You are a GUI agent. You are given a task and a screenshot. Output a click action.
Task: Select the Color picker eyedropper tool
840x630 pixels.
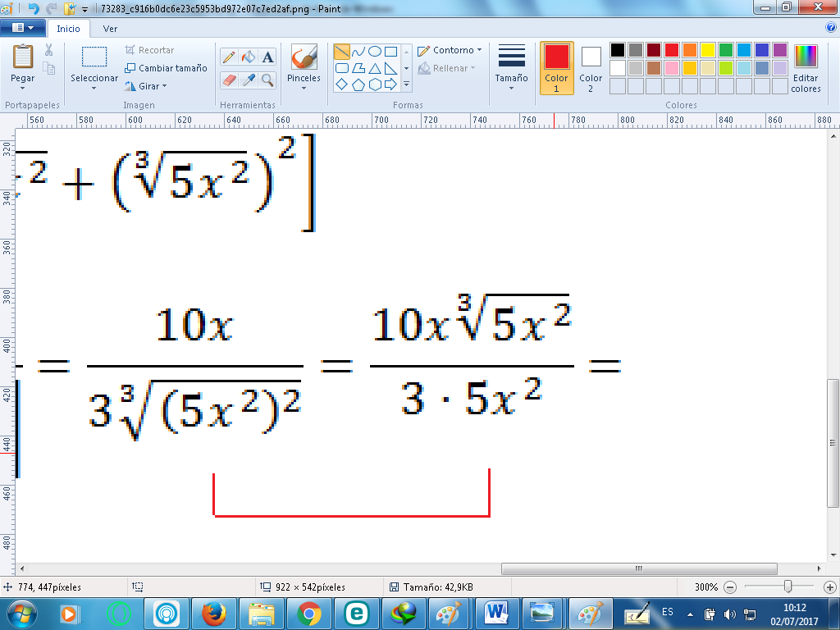coord(249,80)
